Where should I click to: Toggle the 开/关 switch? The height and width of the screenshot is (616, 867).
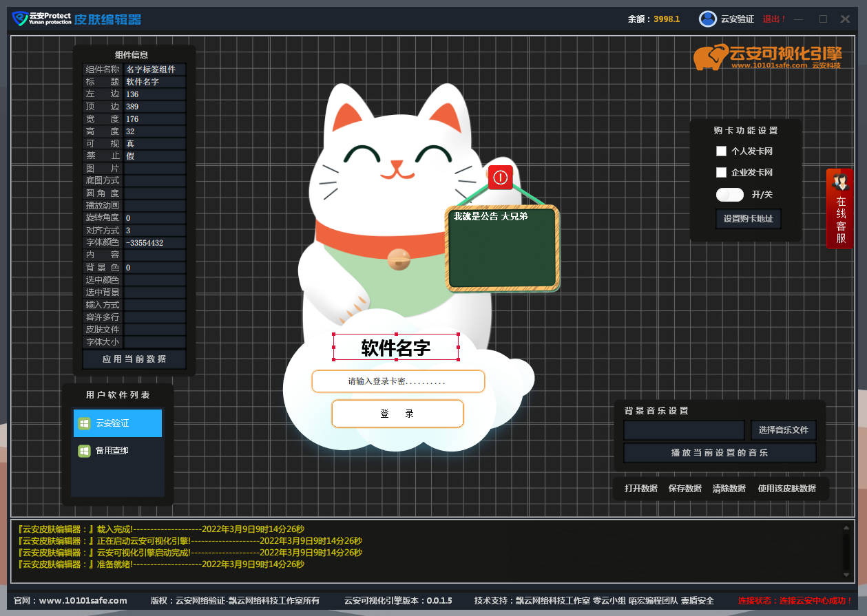coord(730,195)
